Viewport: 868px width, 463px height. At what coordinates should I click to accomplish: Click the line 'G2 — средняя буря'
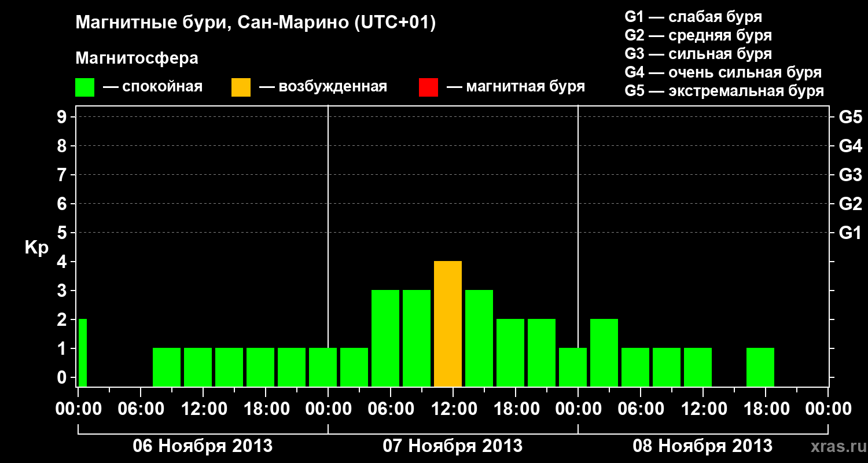pyautogui.click(x=698, y=35)
